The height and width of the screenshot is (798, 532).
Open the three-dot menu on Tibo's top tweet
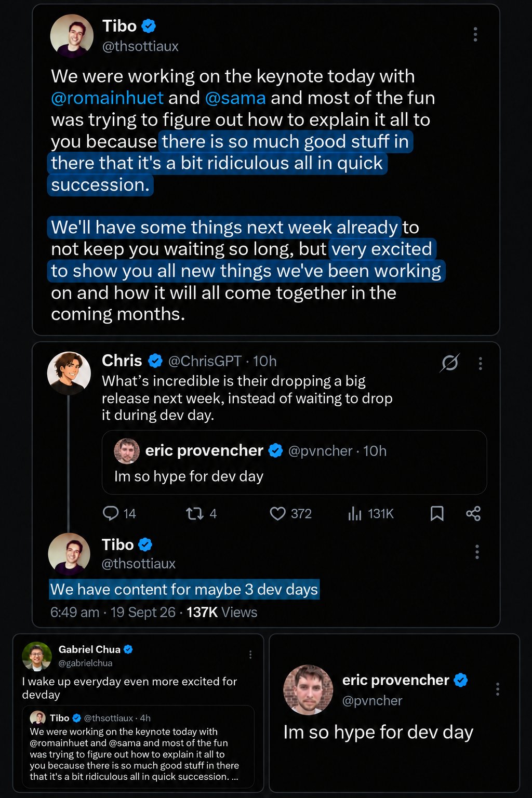point(475,34)
